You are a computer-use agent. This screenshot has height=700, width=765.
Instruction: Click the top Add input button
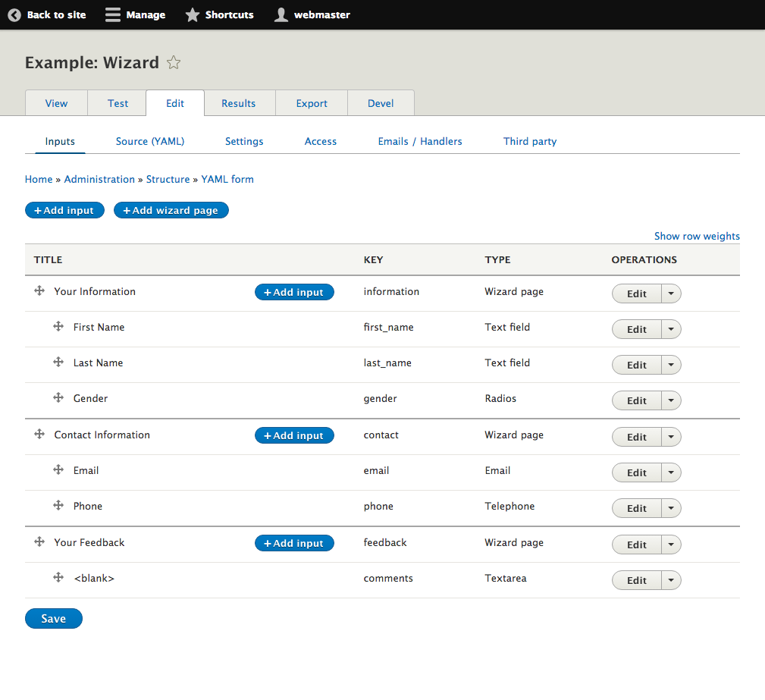[65, 210]
